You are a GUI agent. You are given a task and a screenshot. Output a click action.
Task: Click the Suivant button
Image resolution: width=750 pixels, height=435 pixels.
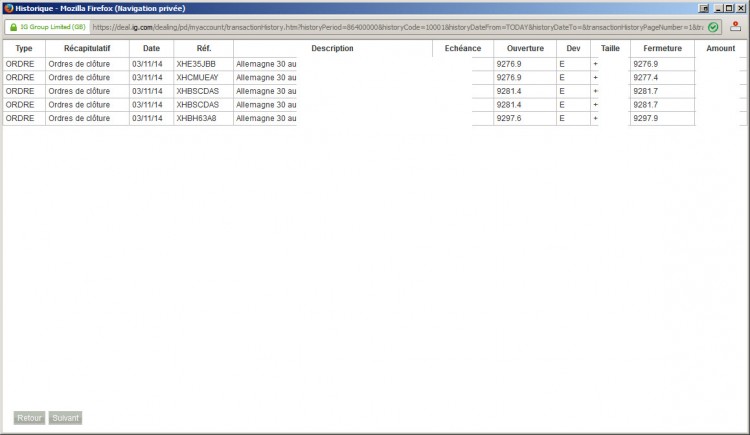coord(66,418)
